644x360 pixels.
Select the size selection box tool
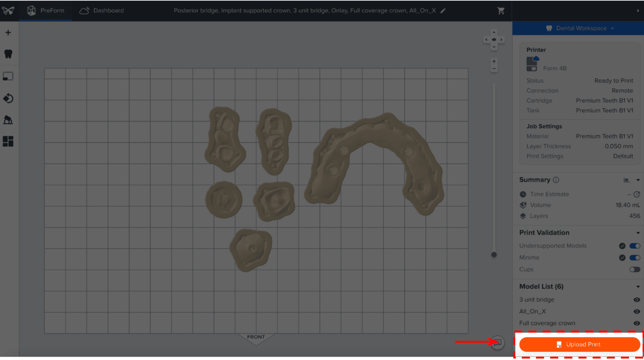tap(8, 76)
